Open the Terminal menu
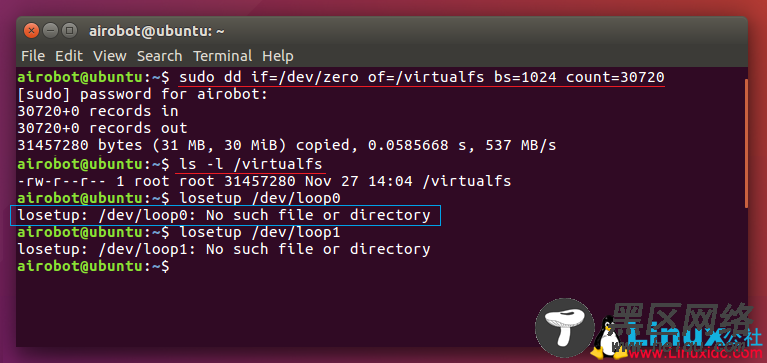 [223, 56]
